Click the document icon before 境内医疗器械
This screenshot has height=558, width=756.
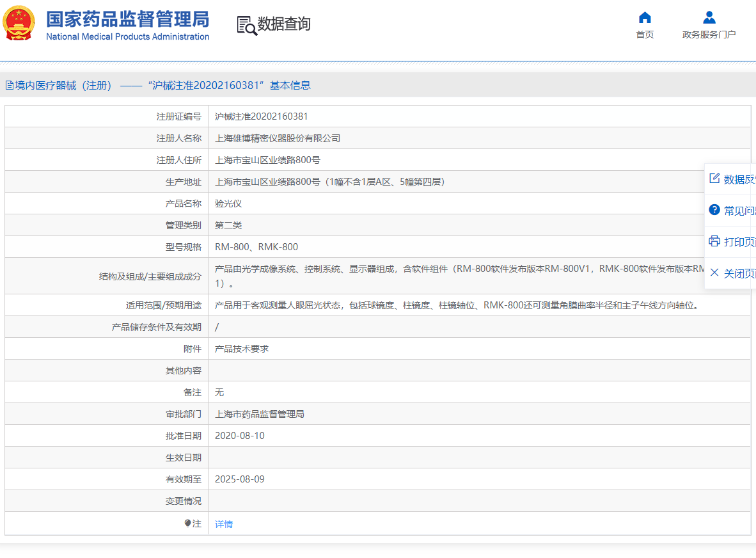coord(9,85)
